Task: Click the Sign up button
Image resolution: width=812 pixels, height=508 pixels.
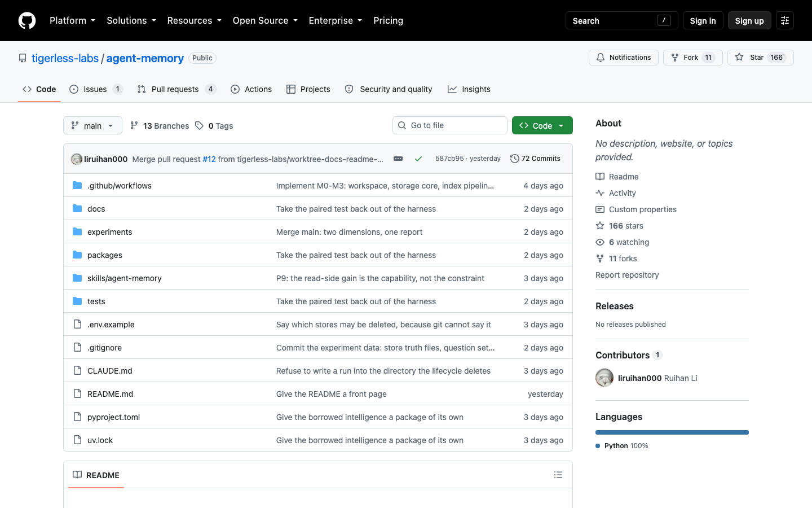Action: (x=749, y=20)
